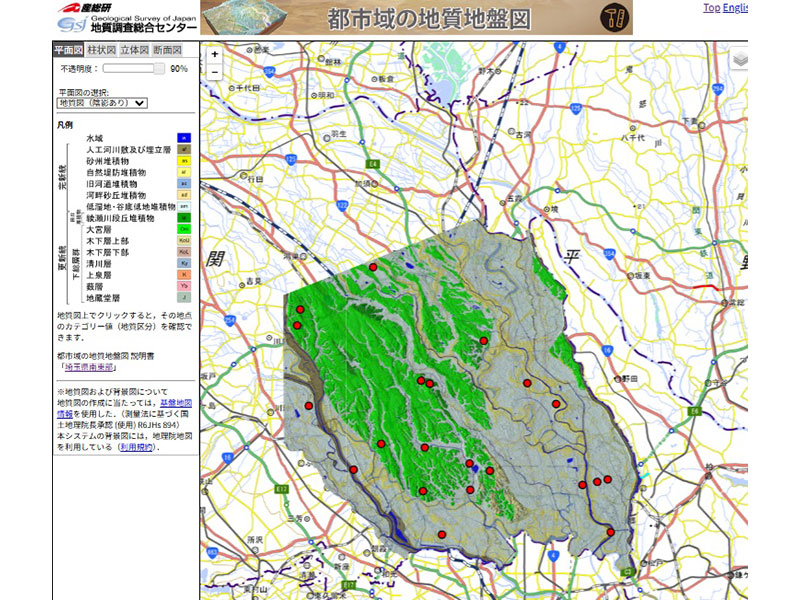
Task: Click the Geological Survey of Japan logo
Action: pos(100,18)
